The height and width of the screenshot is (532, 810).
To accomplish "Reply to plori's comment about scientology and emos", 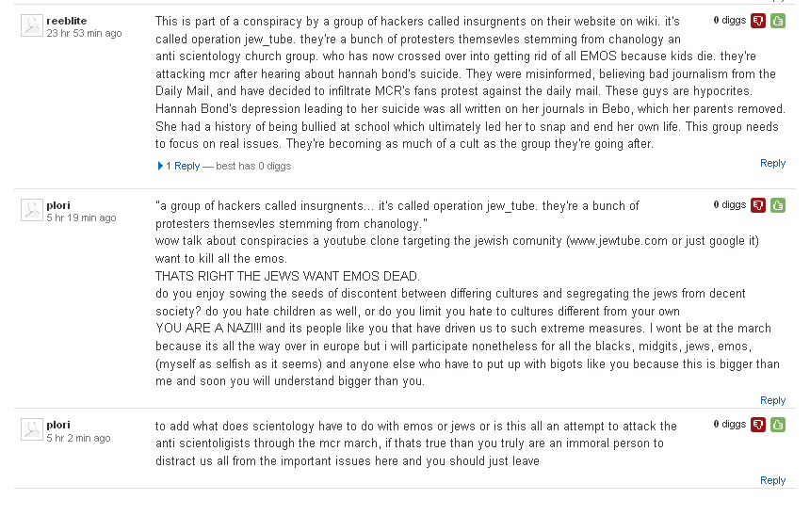I will click(772, 480).
